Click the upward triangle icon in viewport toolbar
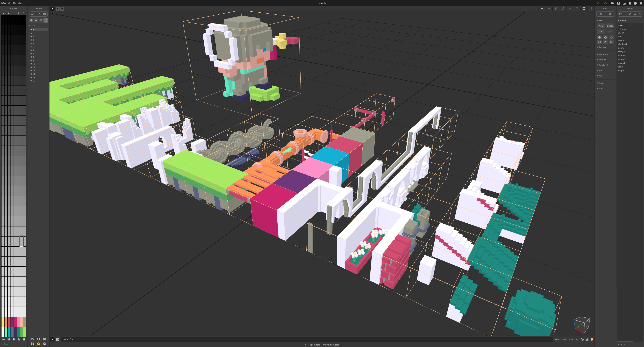The height and width of the screenshot is (347, 644). 570,9
